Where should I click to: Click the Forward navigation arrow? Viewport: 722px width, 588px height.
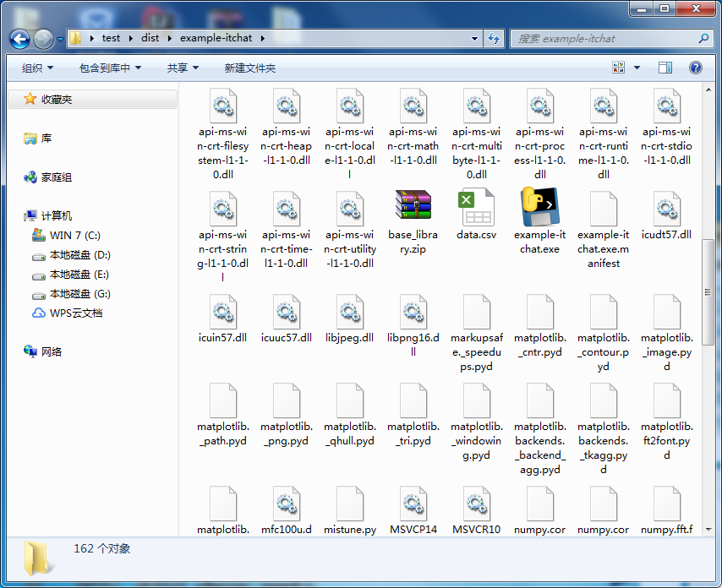pyautogui.click(x=44, y=39)
